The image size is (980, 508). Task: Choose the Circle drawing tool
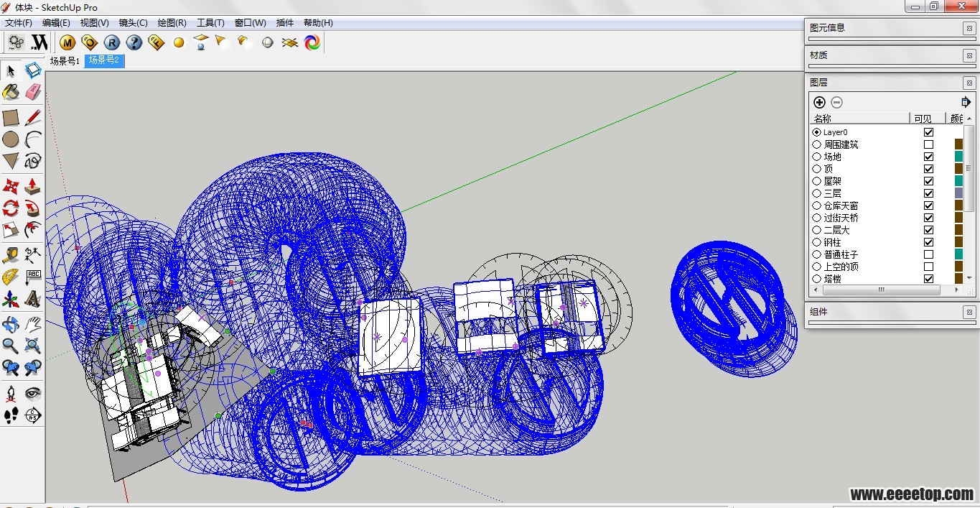click(11, 139)
